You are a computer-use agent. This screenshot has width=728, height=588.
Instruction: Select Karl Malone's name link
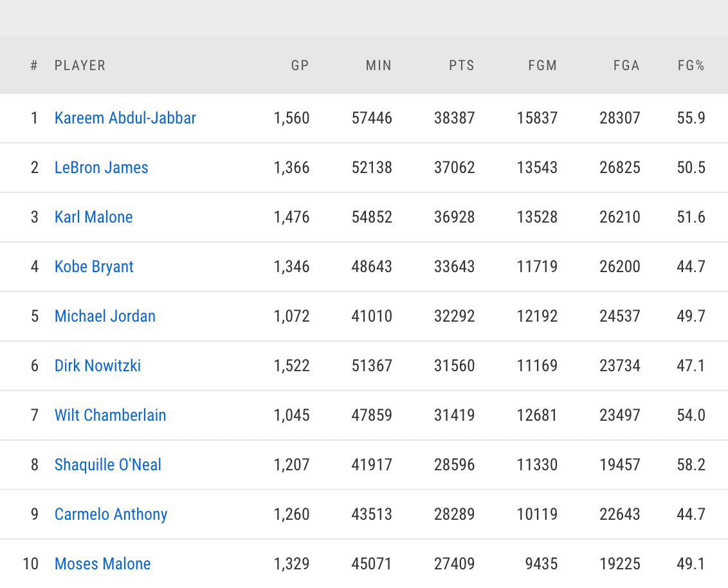(x=94, y=217)
